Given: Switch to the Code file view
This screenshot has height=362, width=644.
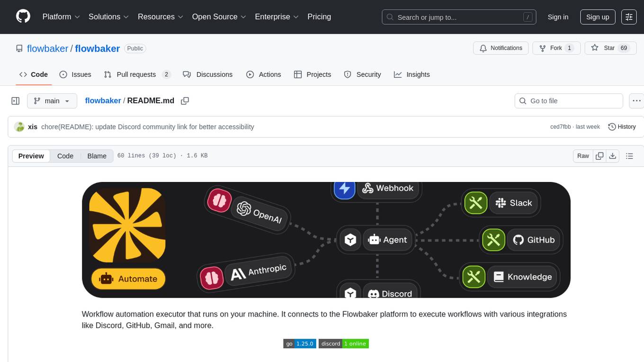Looking at the screenshot, I should [65, 156].
